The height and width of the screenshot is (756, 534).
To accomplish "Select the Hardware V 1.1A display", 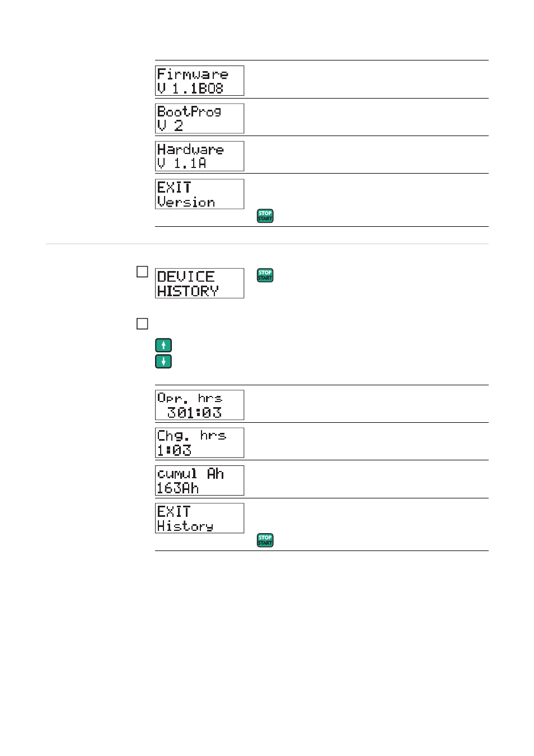I will [199, 156].
